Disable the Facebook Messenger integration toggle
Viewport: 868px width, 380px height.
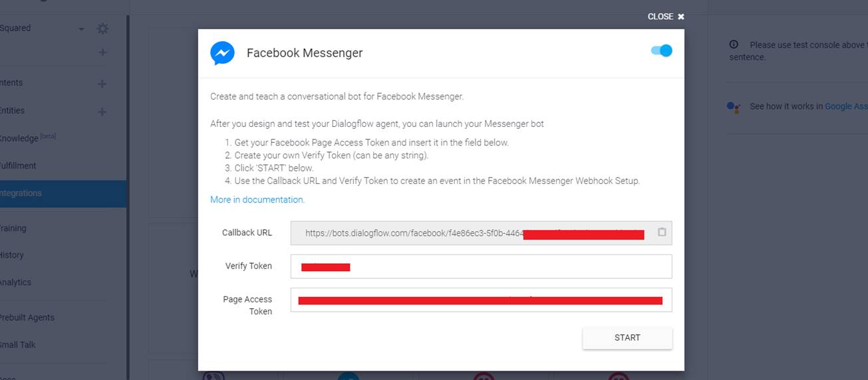[x=662, y=50]
